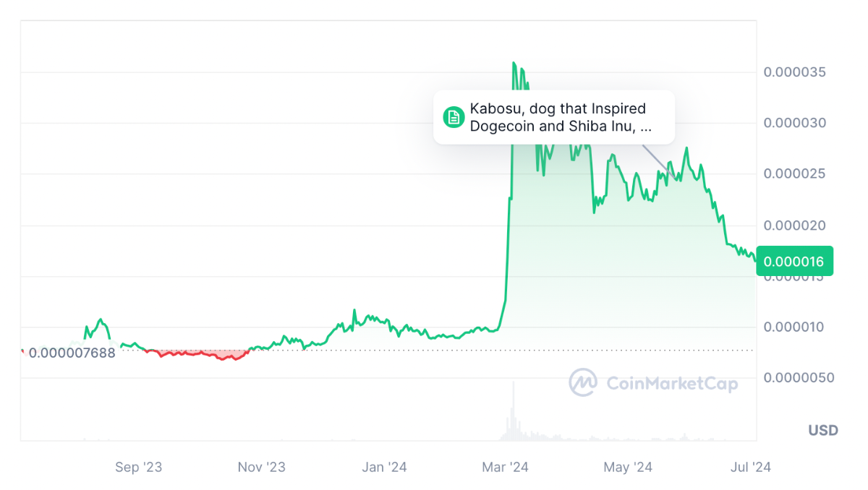
Task: Click the 0.000010 price axis label
Action: (x=795, y=327)
